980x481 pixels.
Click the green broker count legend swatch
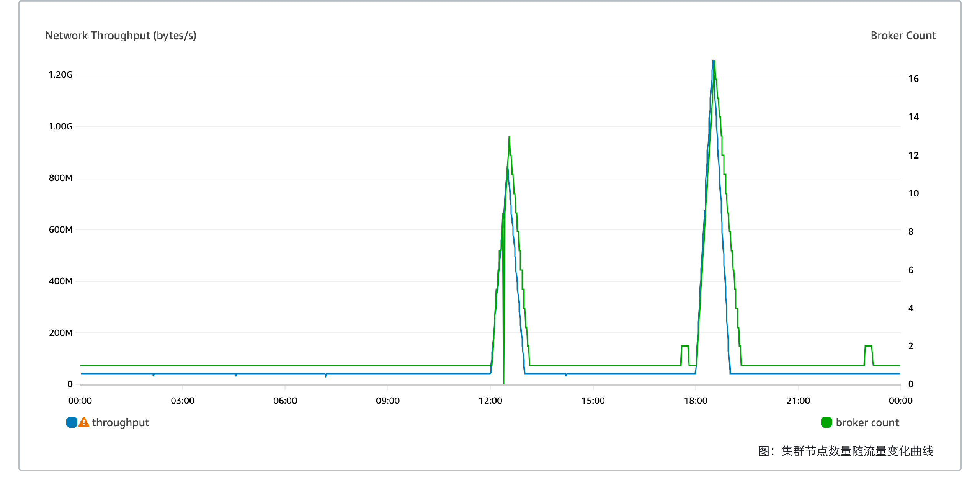click(826, 422)
